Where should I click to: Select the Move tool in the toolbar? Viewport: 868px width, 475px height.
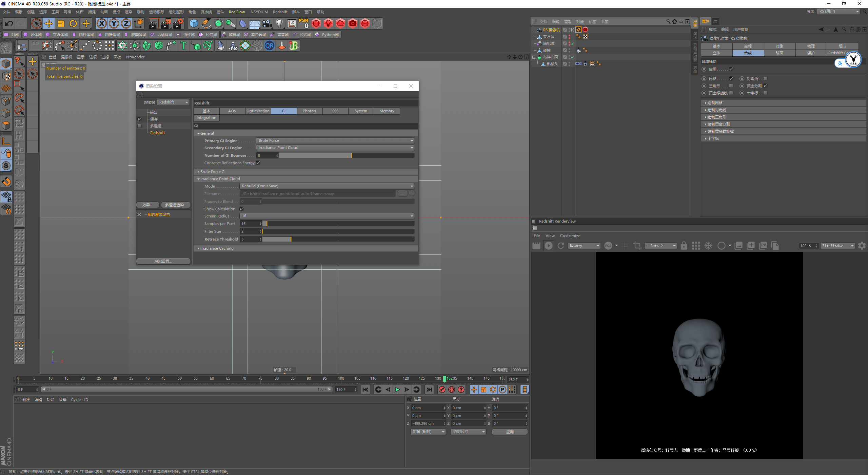tap(49, 23)
